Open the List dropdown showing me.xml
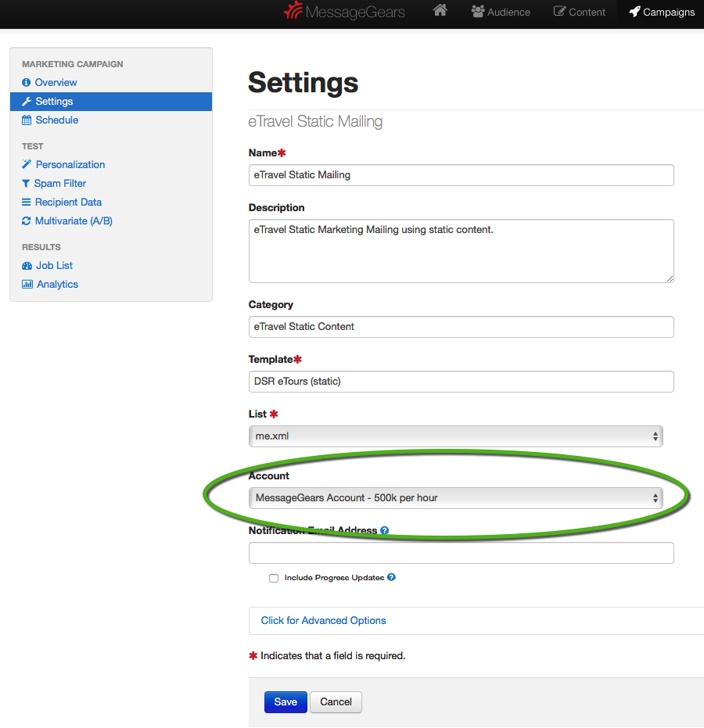 [x=455, y=436]
